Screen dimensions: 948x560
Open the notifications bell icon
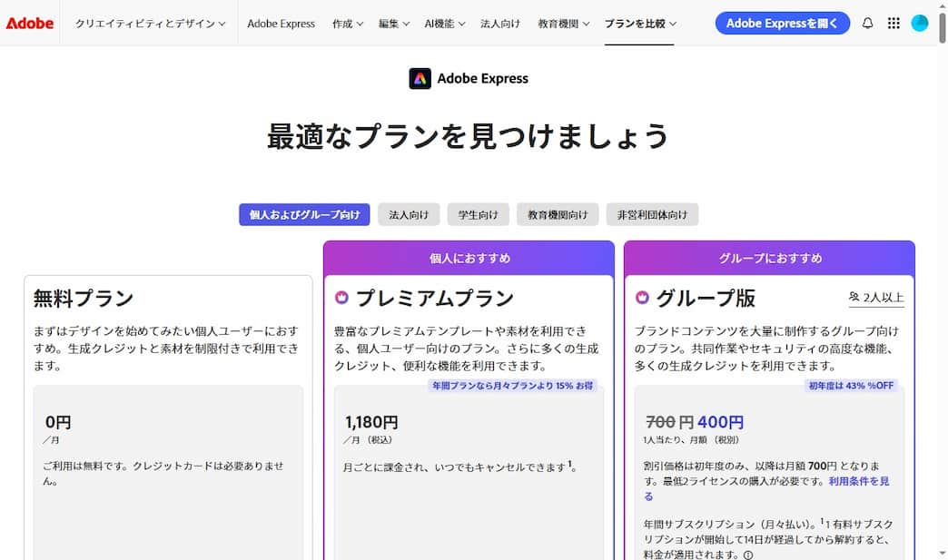[867, 23]
